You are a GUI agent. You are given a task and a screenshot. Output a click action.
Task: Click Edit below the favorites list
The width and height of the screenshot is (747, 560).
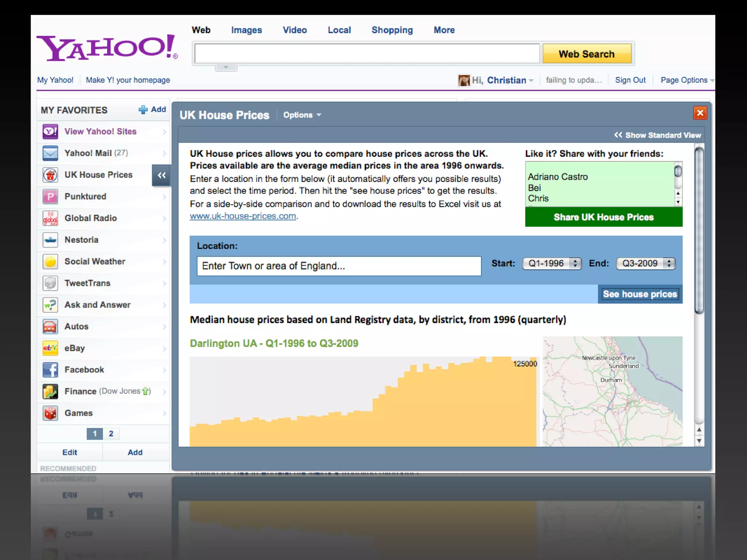pyautogui.click(x=70, y=452)
